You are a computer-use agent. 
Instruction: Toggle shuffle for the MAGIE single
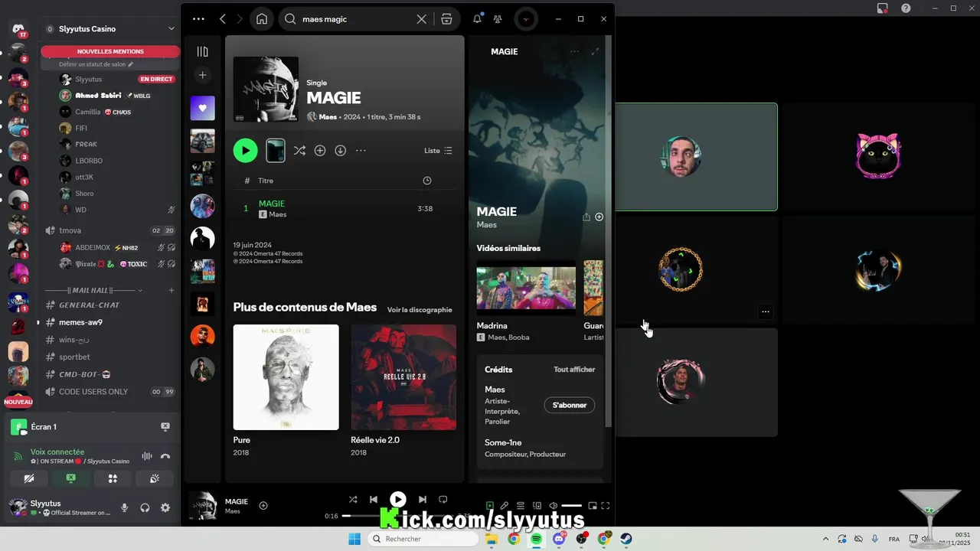299,151
